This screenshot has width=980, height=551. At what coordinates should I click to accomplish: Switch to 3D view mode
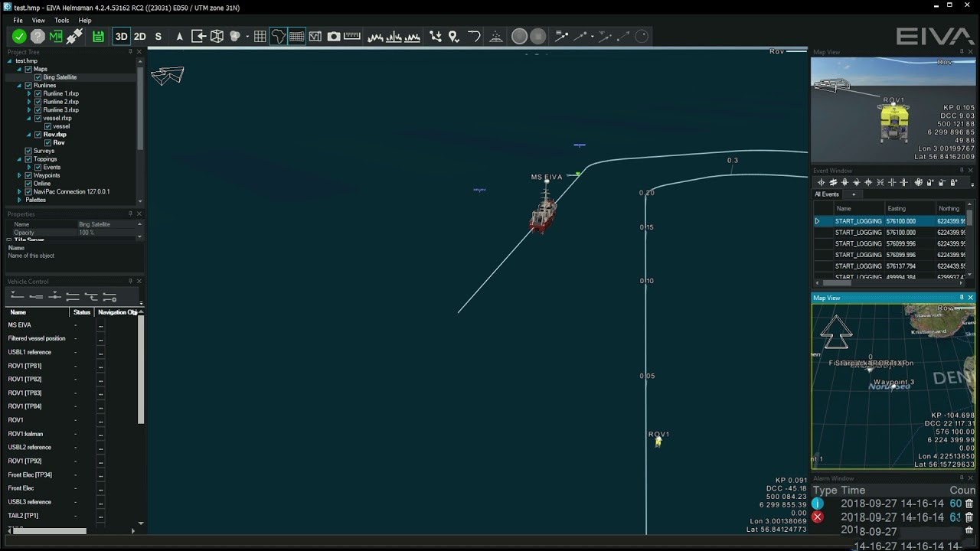[122, 36]
